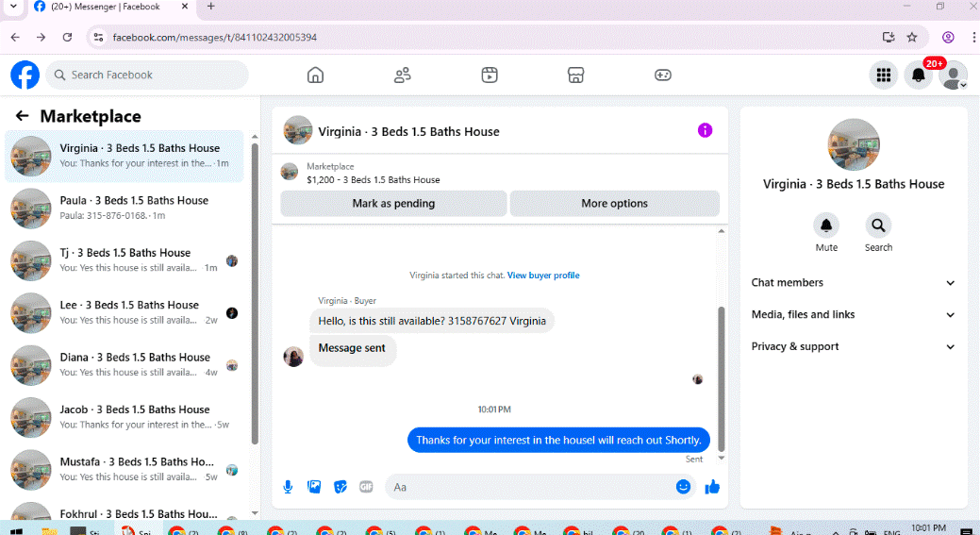Send a thumbs-up like

(712, 487)
